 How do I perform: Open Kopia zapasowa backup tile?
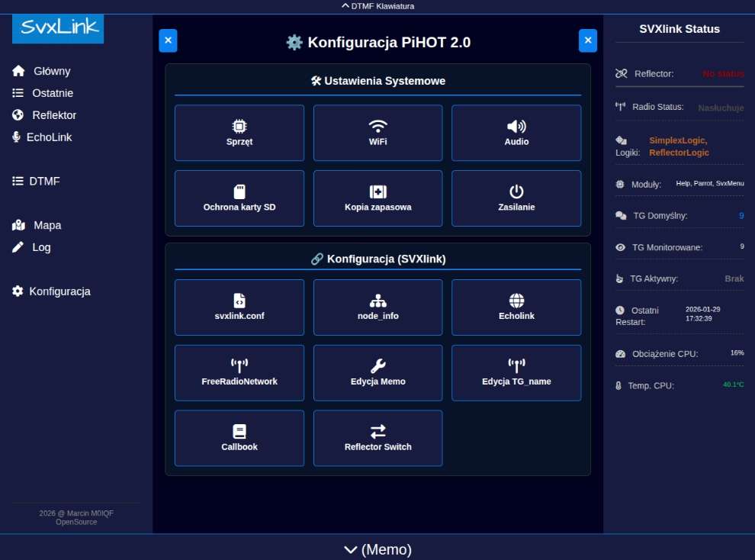click(377, 198)
